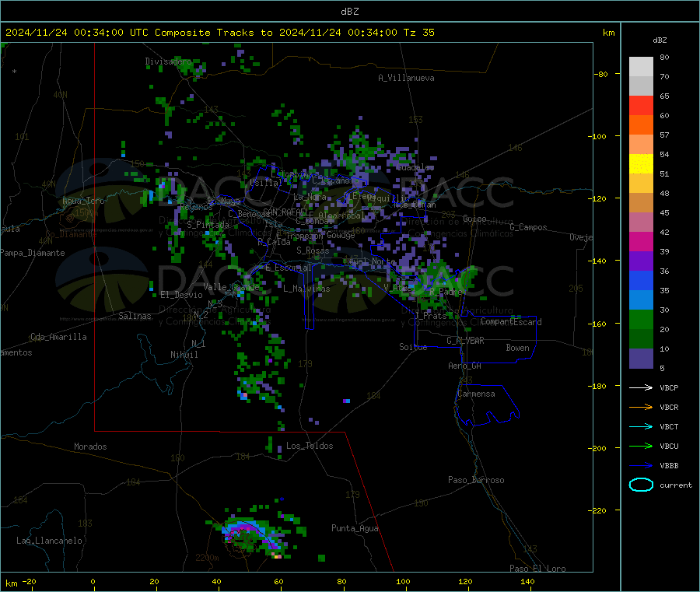The width and height of the screenshot is (700, 592).
Task: Click the -80 km tick on vertical axis
Action: (x=601, y=74)
